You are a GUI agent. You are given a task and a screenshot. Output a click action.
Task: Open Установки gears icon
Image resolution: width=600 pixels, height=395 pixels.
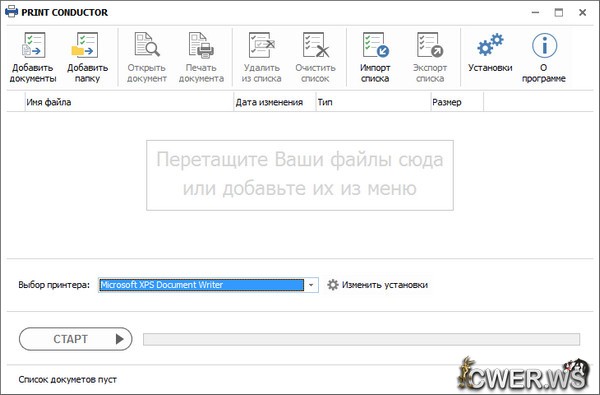[x=490, y=45]
